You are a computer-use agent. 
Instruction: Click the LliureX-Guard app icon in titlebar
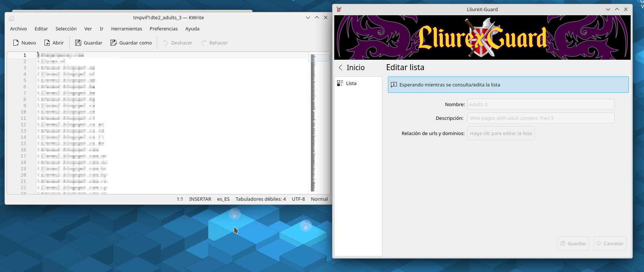pyautogui.click(x=339, y=9)
